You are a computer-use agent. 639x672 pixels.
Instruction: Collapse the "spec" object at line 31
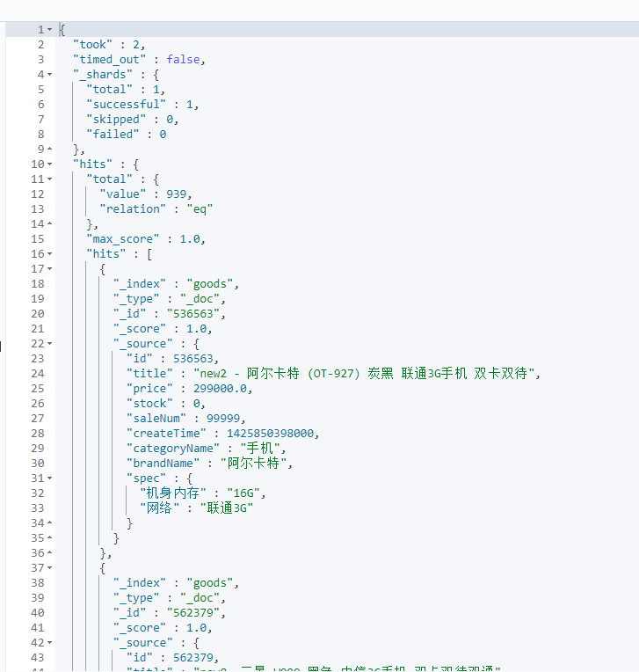pyautogui.click(x=50, y=478)
